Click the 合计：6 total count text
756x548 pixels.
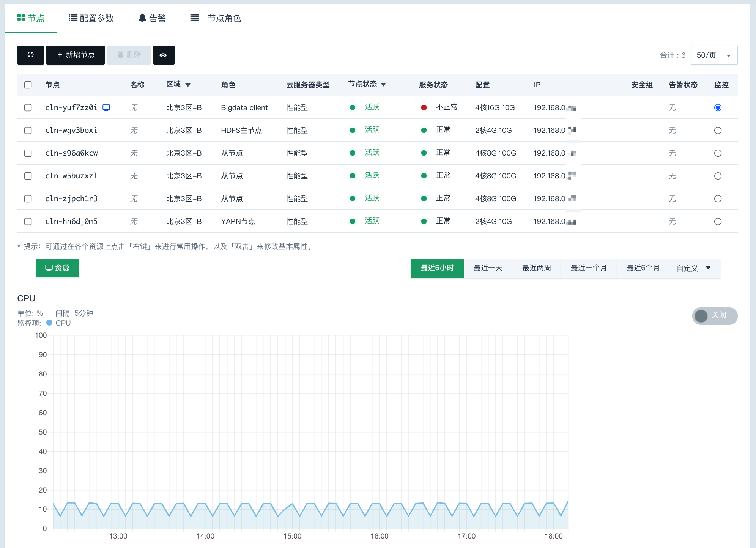tap(673, 55)
